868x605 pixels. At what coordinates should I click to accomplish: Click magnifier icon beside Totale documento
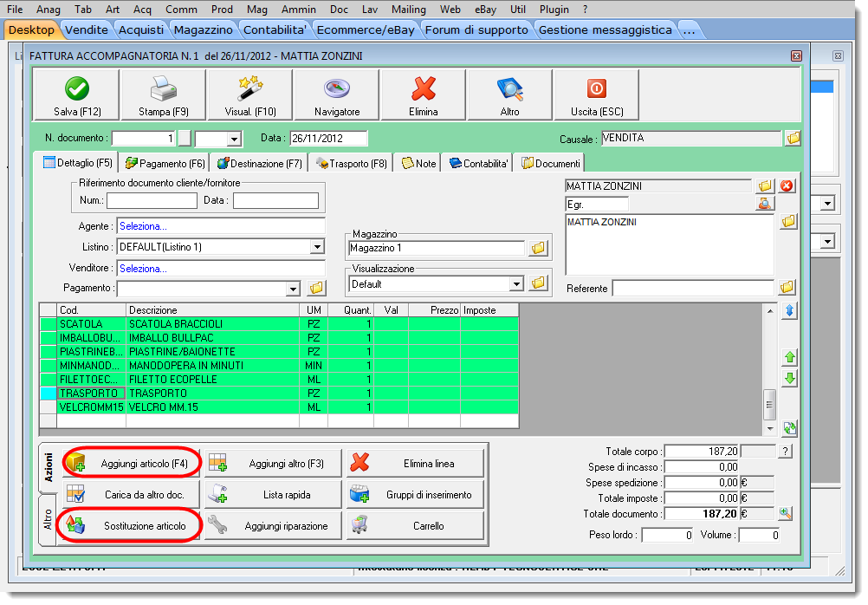[786, 513]
